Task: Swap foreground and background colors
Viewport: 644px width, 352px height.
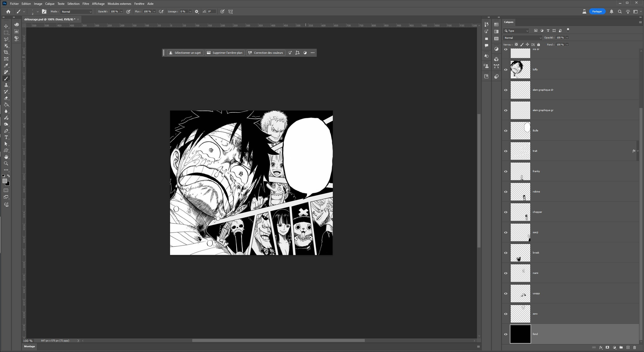Action: point(9,176)
